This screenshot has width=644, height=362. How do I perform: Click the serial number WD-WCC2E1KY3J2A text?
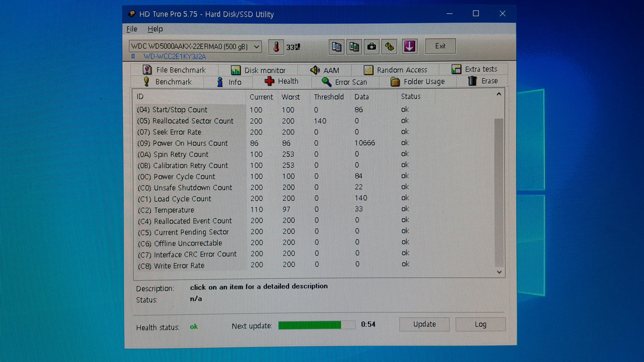click(x=175, y=57)
